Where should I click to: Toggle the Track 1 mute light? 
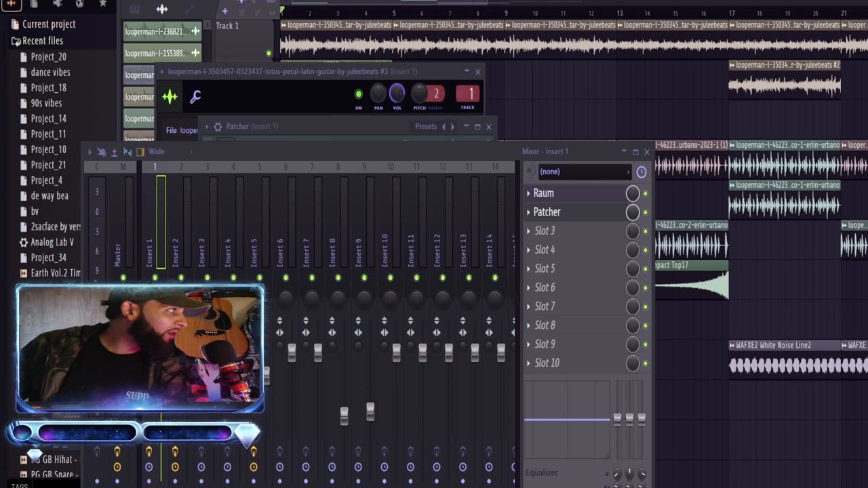coord(269,53)
